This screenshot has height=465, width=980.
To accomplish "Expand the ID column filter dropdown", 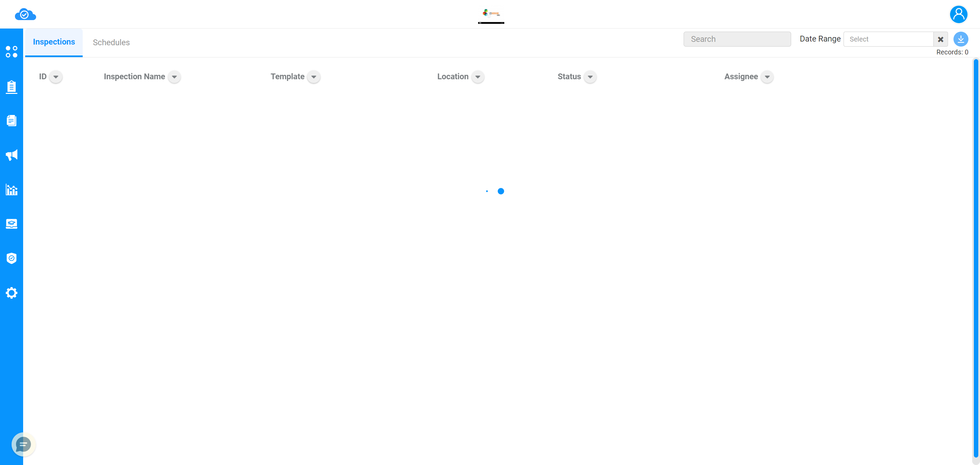I will click(55, 77).
